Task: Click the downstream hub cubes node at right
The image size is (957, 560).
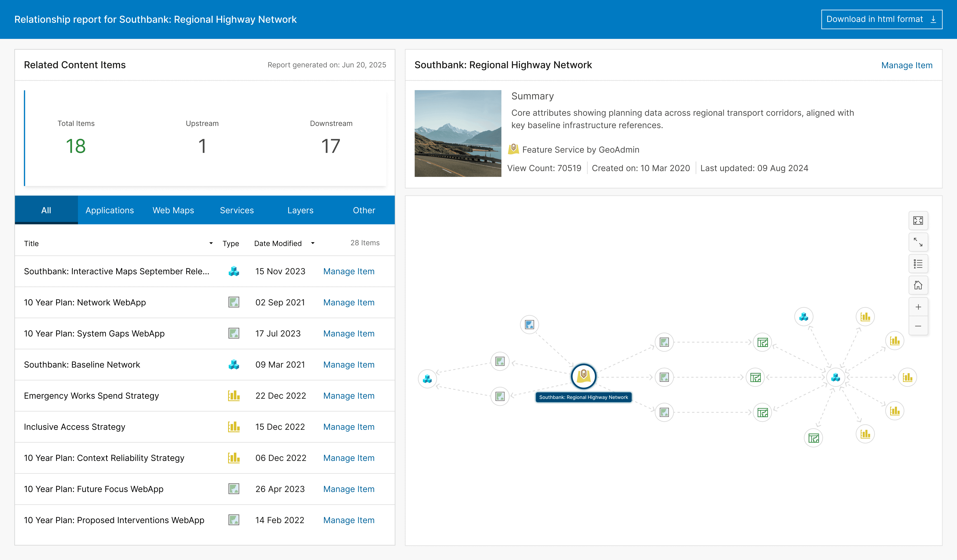Action: (x=836, y=377)
